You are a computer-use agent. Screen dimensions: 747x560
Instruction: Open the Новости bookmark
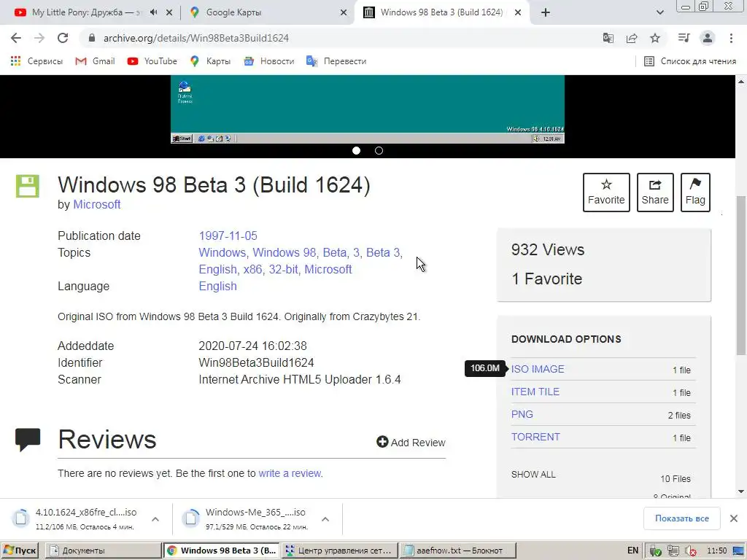pyautogui.click(x=269, y=61)
